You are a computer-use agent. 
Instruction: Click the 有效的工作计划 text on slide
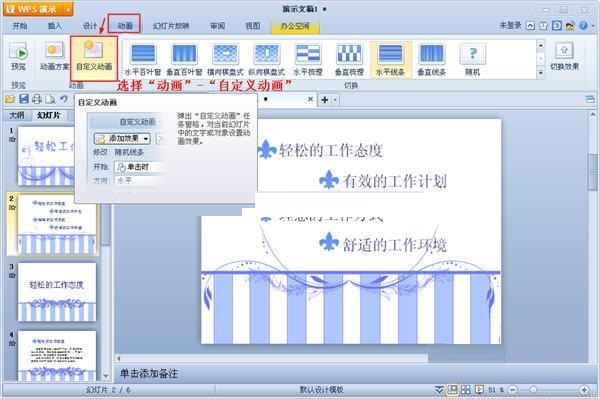[395, 181]
